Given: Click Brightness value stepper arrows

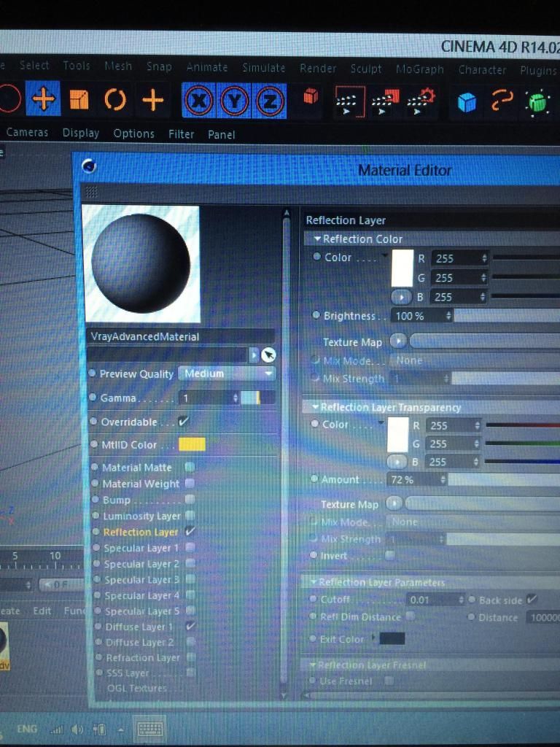Looking at the screenshot, I should point(448,315).
